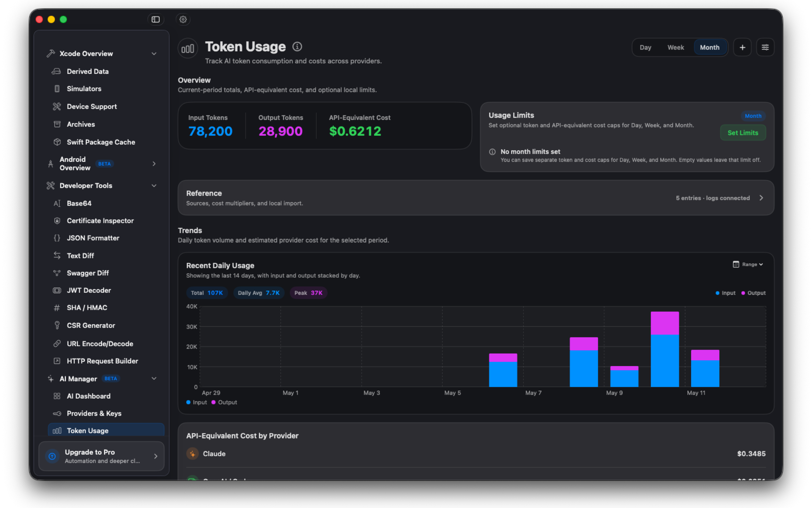This screenshot has width=812, height=508.
Task: Click the Input Tokens value 78,200
Action: click(x=210, y=131)
